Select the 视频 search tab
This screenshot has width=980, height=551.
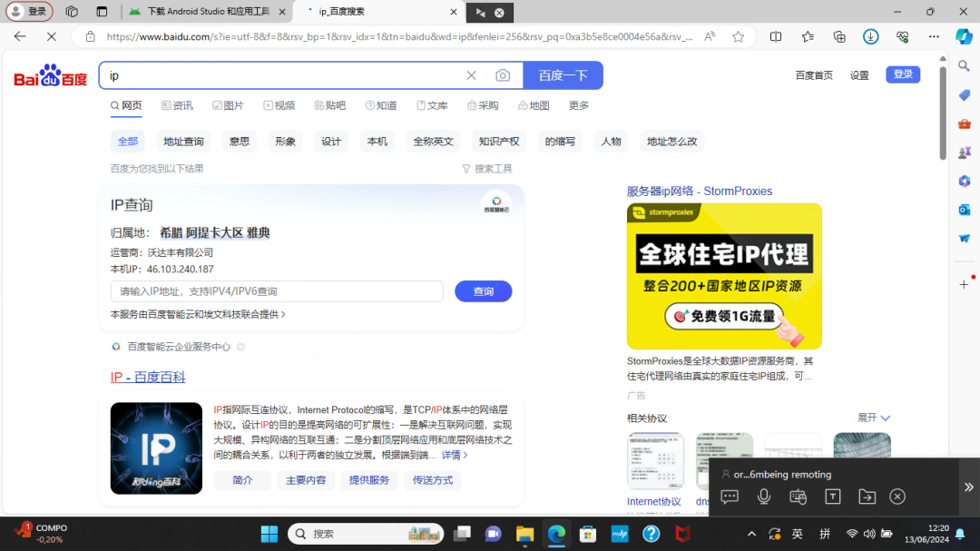(x=279, y=105)
